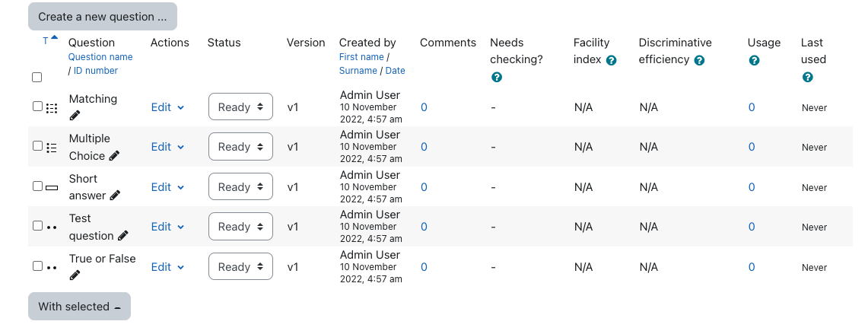The image size is (868, 334).
Task: Click pencil icon beside Multiple Choice name
Action: pyautogui.click(x=114, y=156)
